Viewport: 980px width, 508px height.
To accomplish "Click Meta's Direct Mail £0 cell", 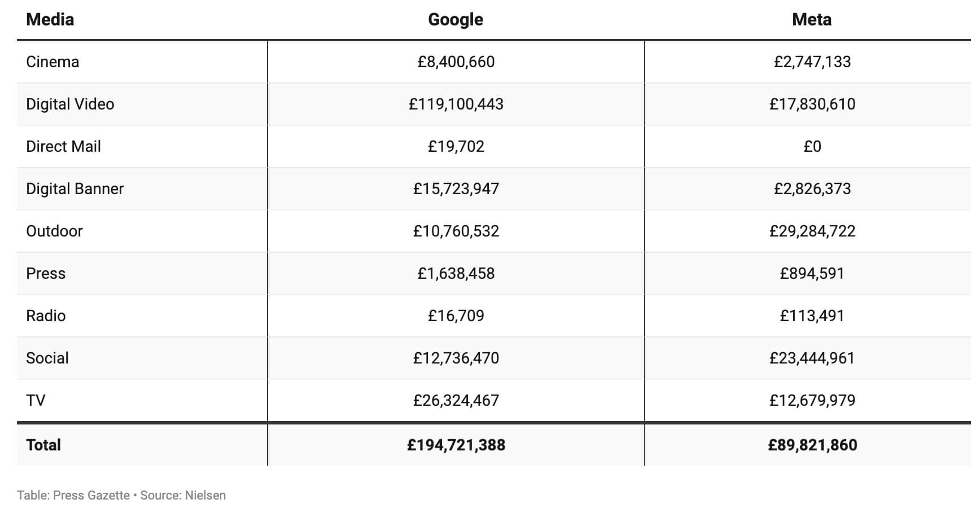I will point(812,146).
